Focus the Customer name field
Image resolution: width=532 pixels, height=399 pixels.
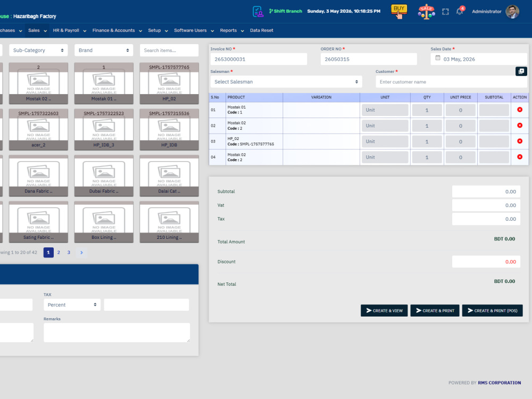pyautogui.click(x=451, y=82)
